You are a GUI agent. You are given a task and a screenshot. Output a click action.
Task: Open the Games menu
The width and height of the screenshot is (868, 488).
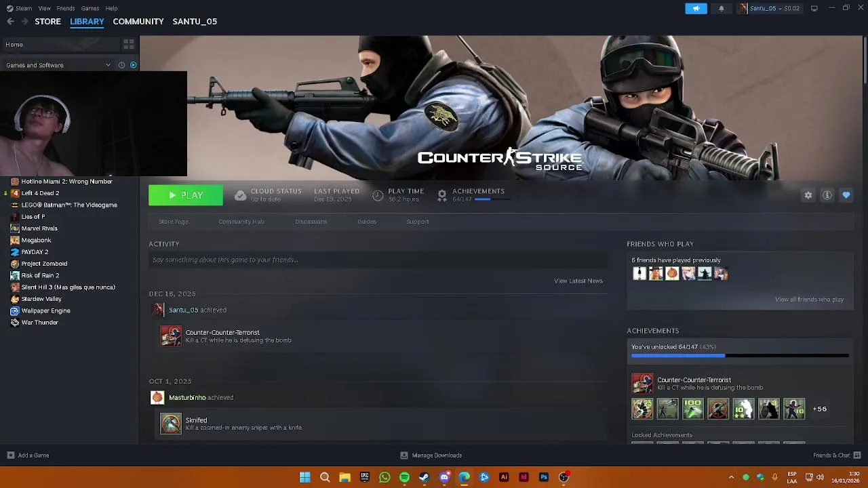click(90, 8)
